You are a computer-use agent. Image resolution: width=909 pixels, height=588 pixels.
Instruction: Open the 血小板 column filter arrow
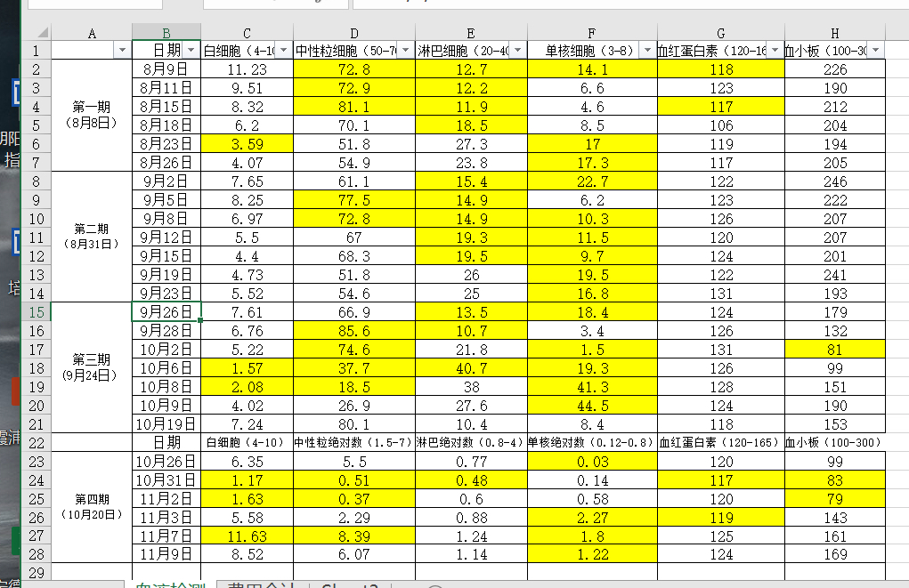[x=875, y=51]
